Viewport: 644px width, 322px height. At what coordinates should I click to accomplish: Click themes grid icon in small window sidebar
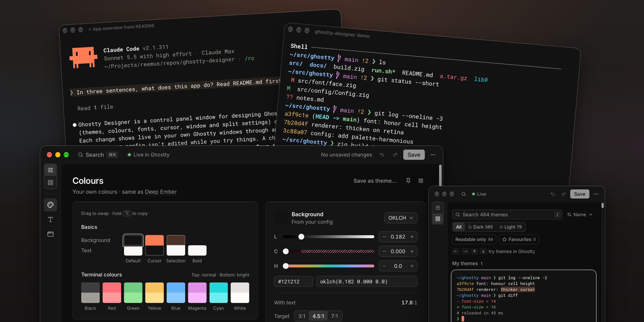coord(438,219)
